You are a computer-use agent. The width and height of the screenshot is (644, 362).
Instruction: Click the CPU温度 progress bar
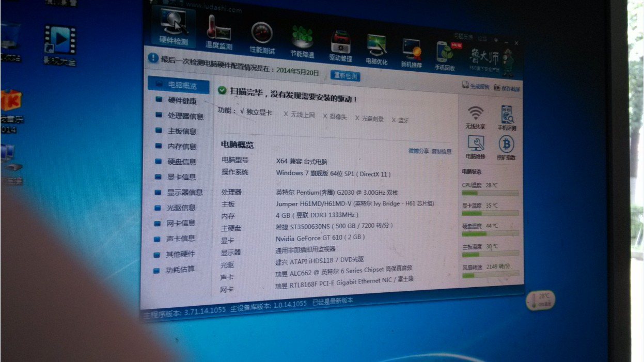point(490,193)
